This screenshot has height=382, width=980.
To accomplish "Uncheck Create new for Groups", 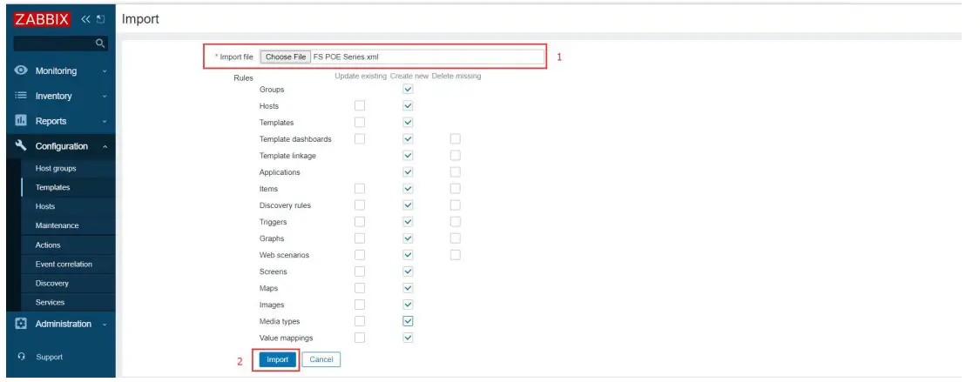I will click(408, 90).
